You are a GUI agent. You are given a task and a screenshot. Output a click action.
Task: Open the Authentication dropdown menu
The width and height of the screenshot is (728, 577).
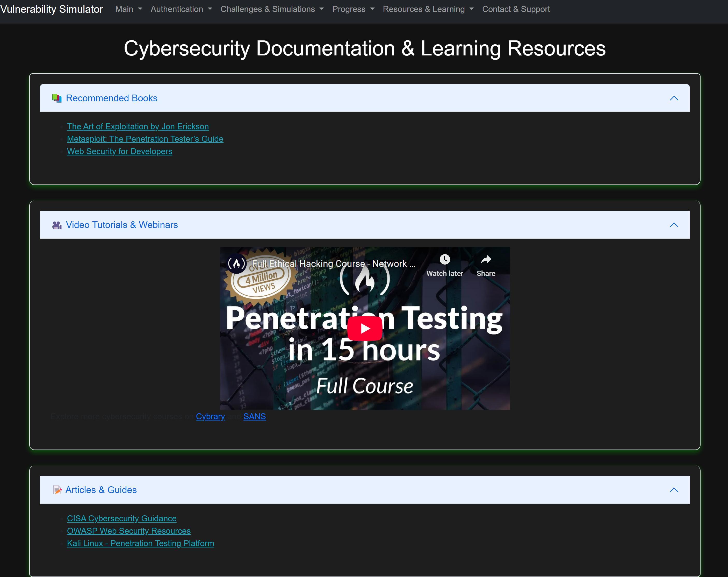coord(181,9)
